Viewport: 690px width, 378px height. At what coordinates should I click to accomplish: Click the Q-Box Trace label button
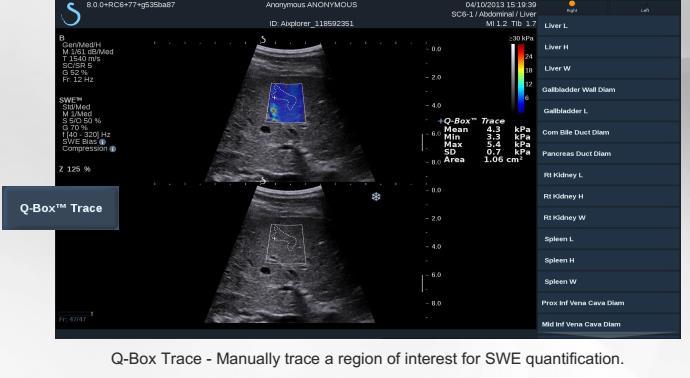[61, 208]
